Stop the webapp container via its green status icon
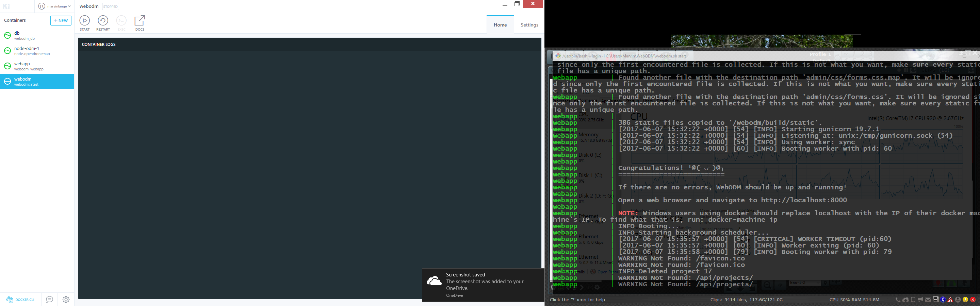 click(7, 66)
